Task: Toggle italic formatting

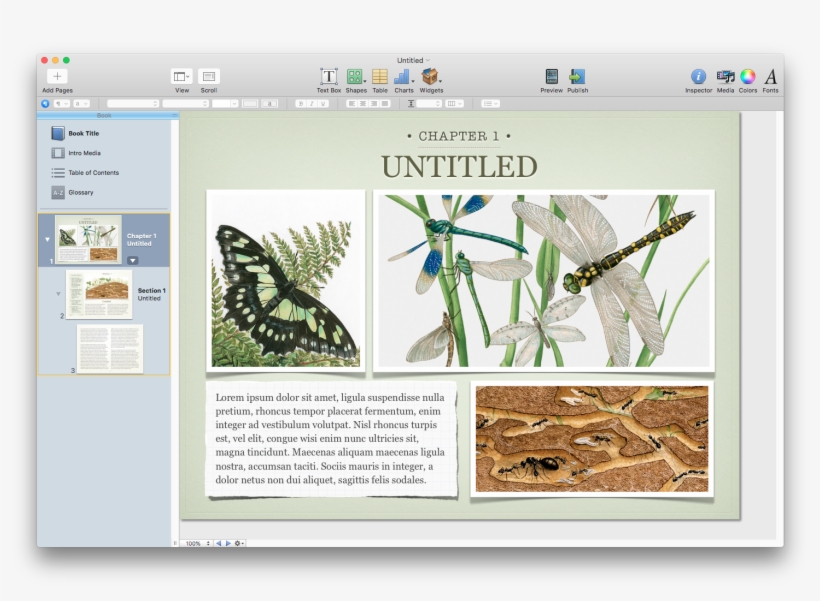Action: click(x=309, y=103)
